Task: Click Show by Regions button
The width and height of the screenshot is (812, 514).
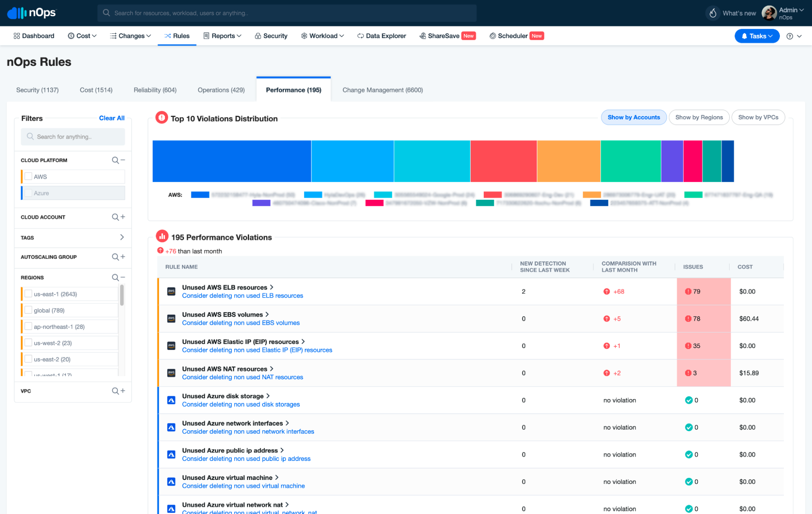Action: point(699,117)
